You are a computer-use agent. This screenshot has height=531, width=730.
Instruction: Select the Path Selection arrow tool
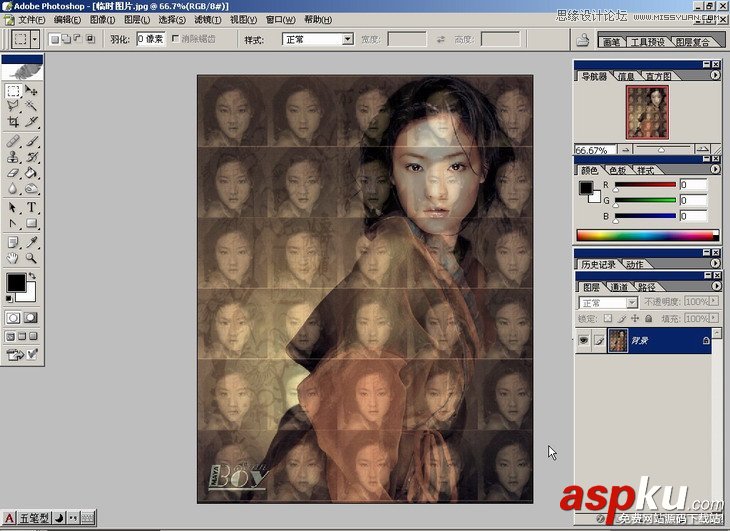click(13, 207)
